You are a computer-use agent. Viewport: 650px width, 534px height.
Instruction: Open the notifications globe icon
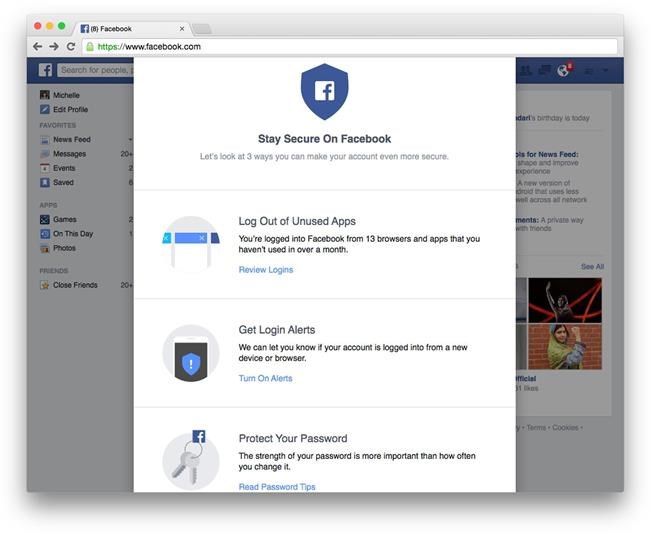[x=564, y=71]
